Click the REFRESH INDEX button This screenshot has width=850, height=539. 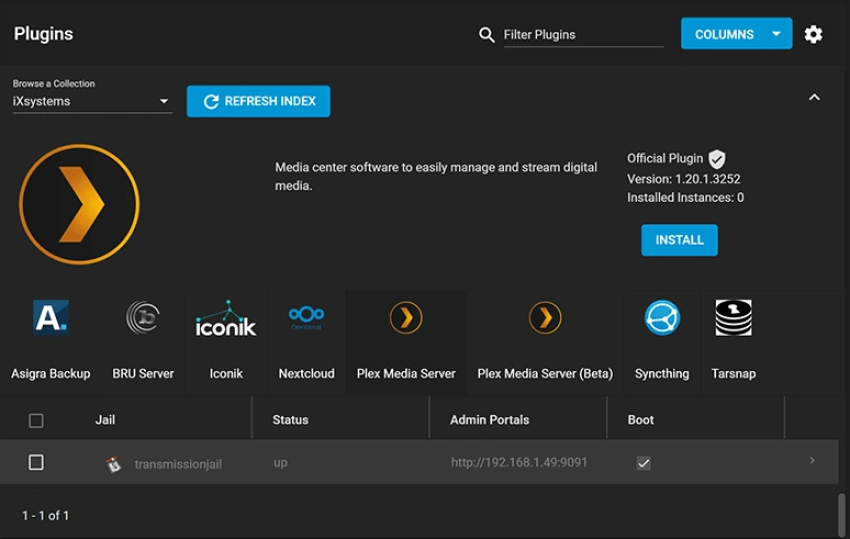[259, 101]
